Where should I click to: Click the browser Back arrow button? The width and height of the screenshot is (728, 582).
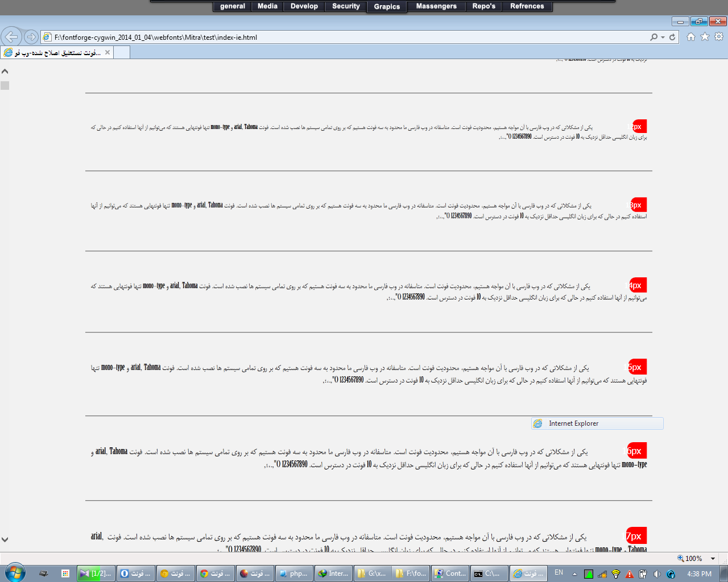[x=11, y=37]
